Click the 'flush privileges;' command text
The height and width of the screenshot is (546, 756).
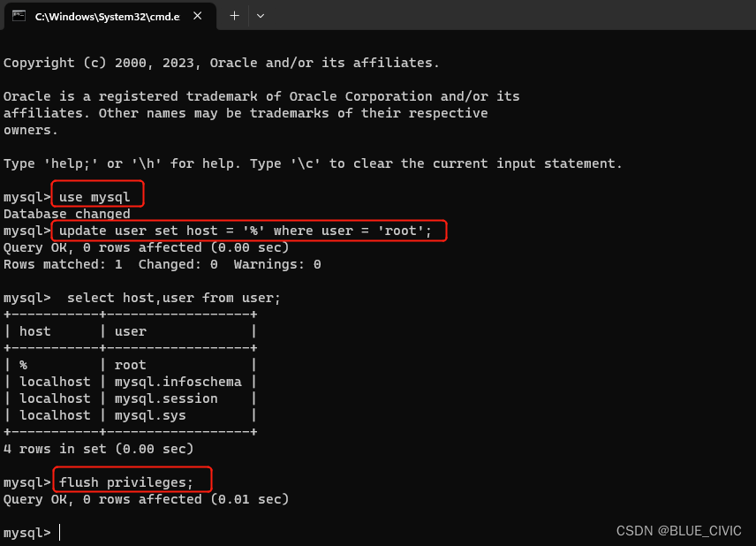[x=125, y=482]
